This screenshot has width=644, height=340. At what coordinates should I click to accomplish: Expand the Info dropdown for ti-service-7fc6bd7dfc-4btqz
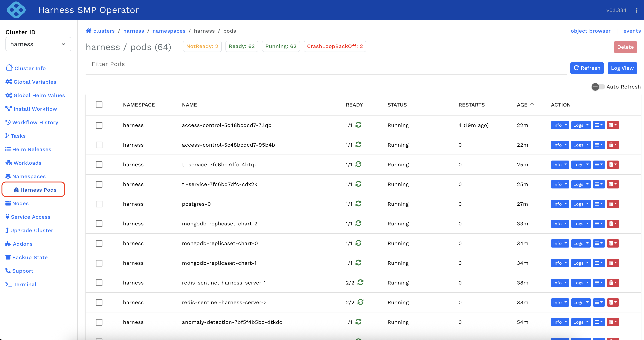point(560,165)
